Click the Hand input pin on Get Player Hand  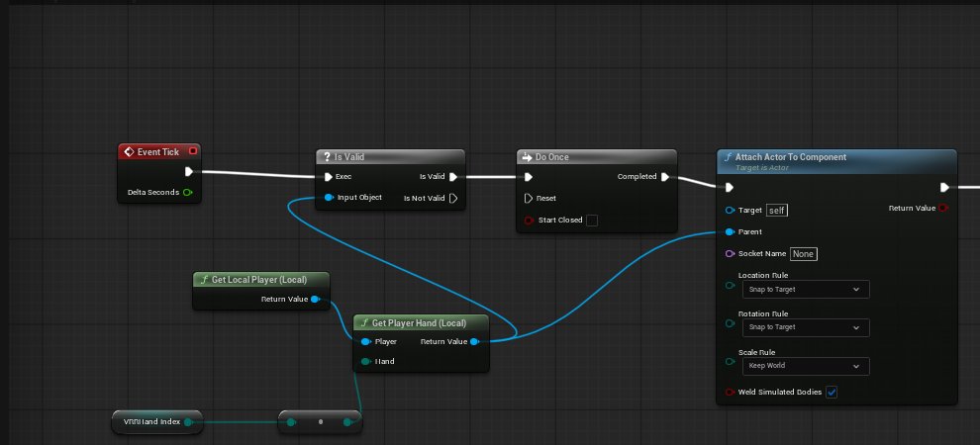(x=365, y=361)
